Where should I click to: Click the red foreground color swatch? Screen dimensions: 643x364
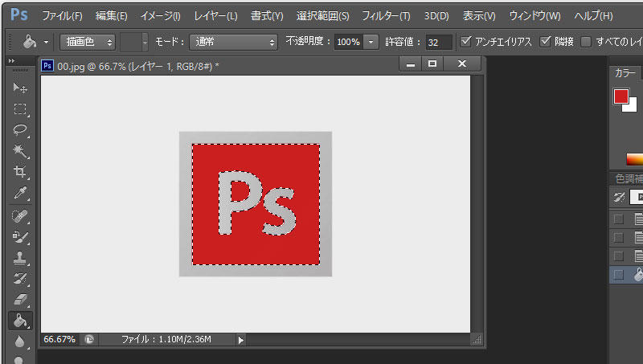[x=620, y=96]
